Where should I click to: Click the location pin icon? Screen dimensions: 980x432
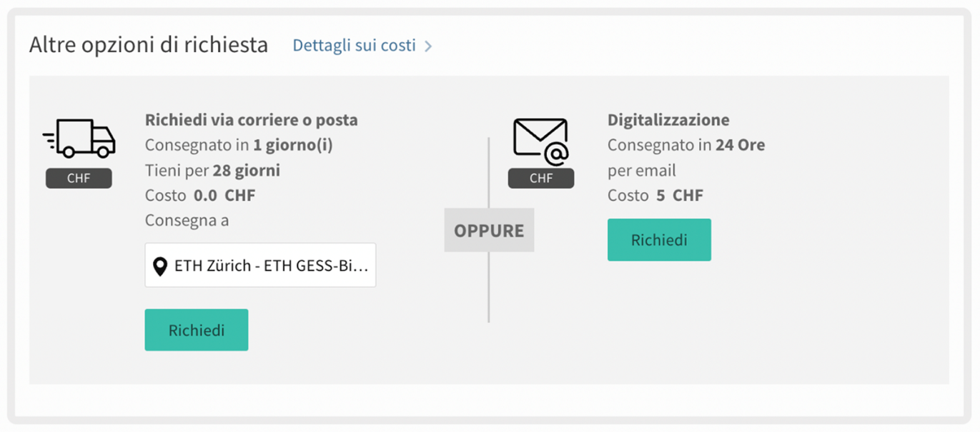[x=160, y=267]
